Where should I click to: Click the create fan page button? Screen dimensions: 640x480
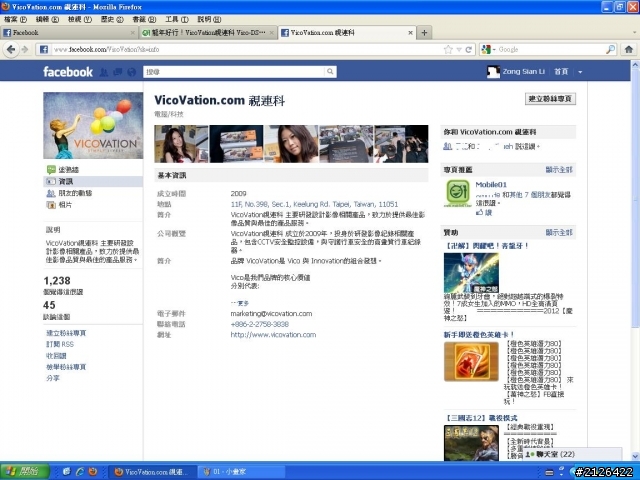point(550,99)
